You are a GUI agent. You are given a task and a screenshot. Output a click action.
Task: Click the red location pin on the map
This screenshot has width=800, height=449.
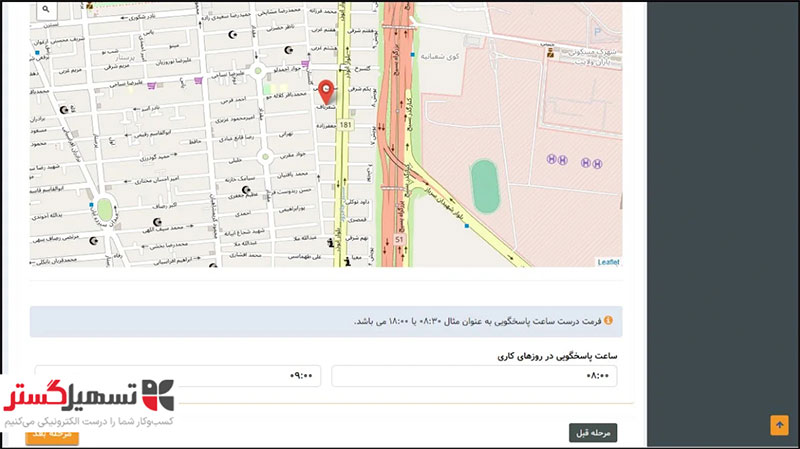point(325,91)
